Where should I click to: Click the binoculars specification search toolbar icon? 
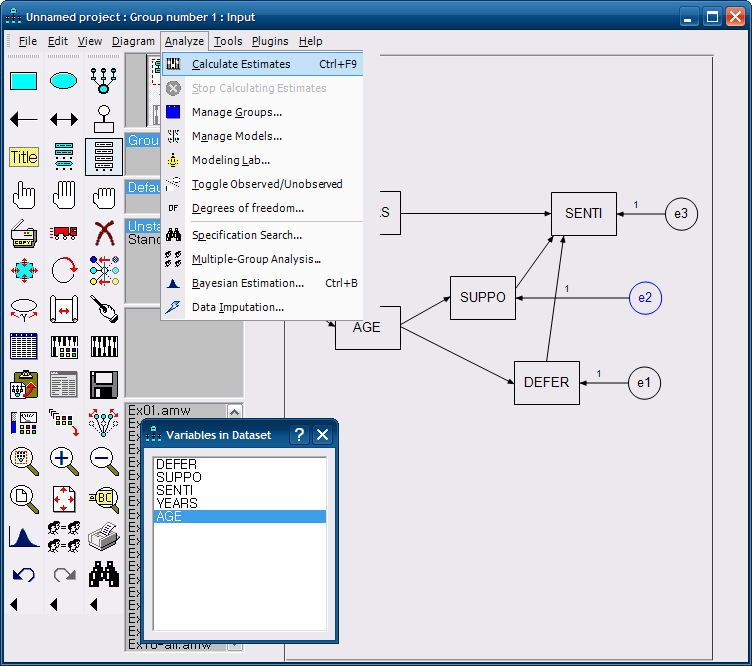tap(104, 574)
